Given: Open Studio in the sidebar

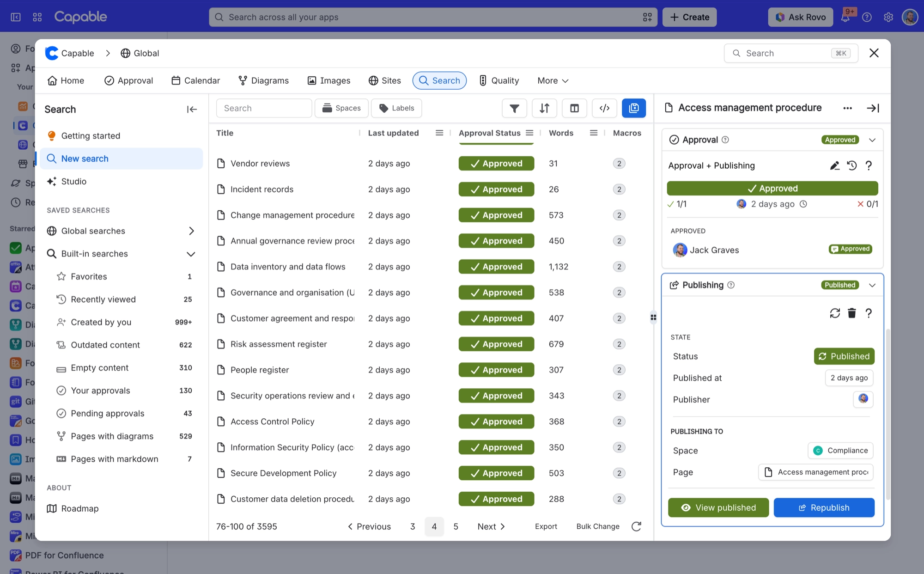Looking at the screenshot, I should click(x=121, y=182).
